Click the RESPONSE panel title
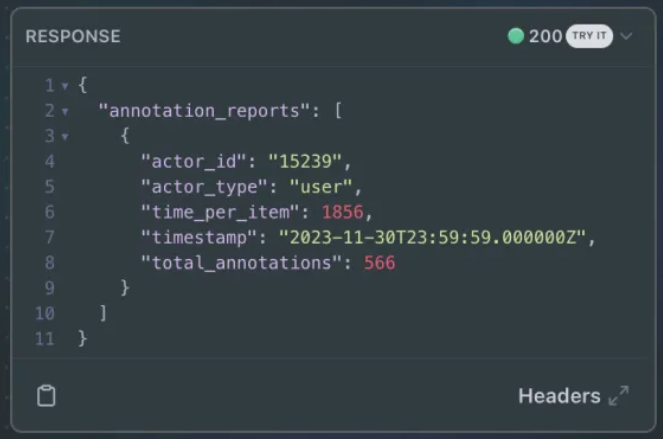The image size is (663, 439). click(73, 36)
